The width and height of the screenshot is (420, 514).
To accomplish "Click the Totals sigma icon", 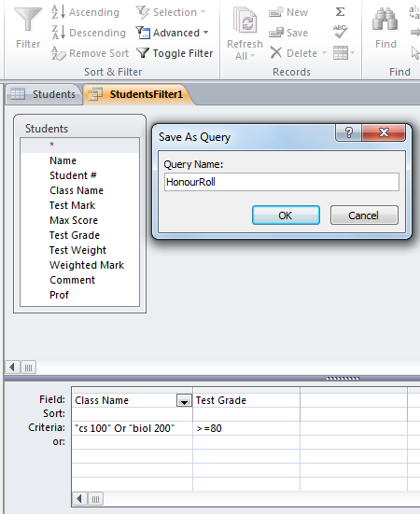I will pyautogui.click(x=340, y=12).
